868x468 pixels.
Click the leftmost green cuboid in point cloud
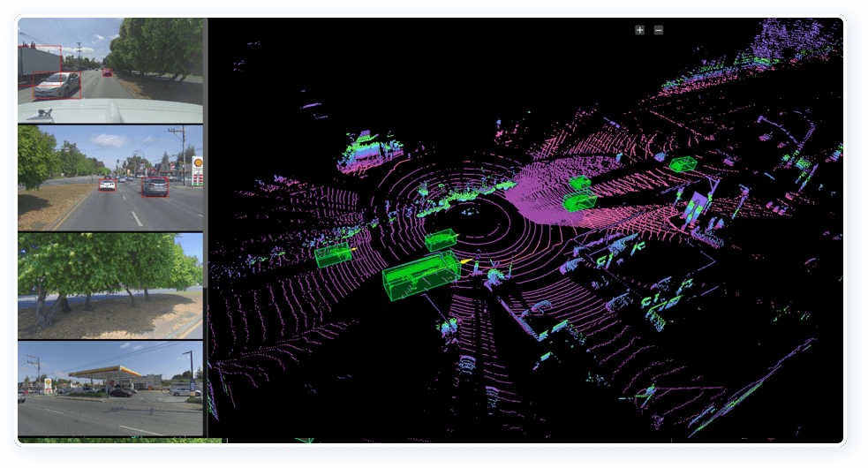point(332,255)
